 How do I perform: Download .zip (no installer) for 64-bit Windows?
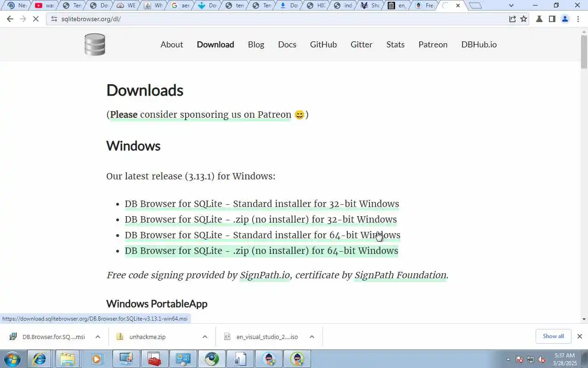click(261, 251)
